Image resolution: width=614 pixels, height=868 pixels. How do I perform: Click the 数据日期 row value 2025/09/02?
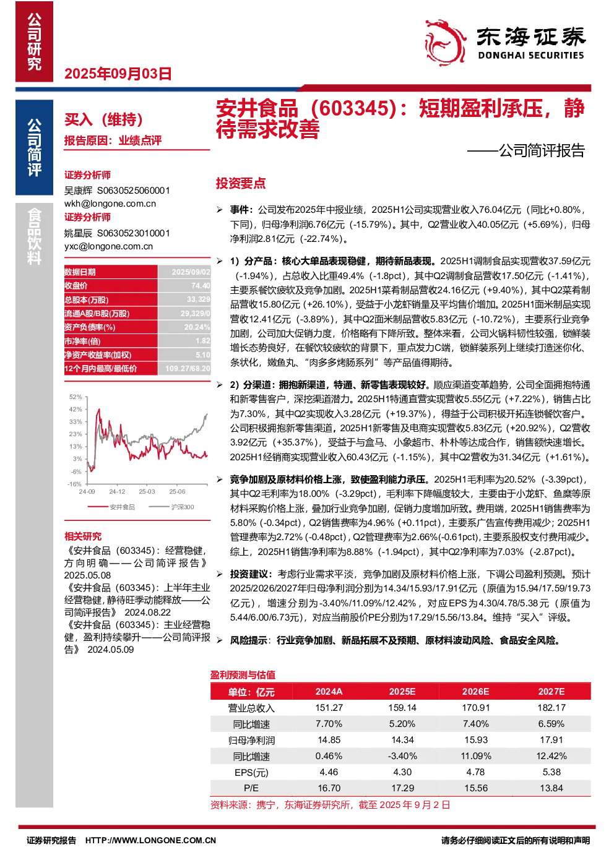coord(191,272)
